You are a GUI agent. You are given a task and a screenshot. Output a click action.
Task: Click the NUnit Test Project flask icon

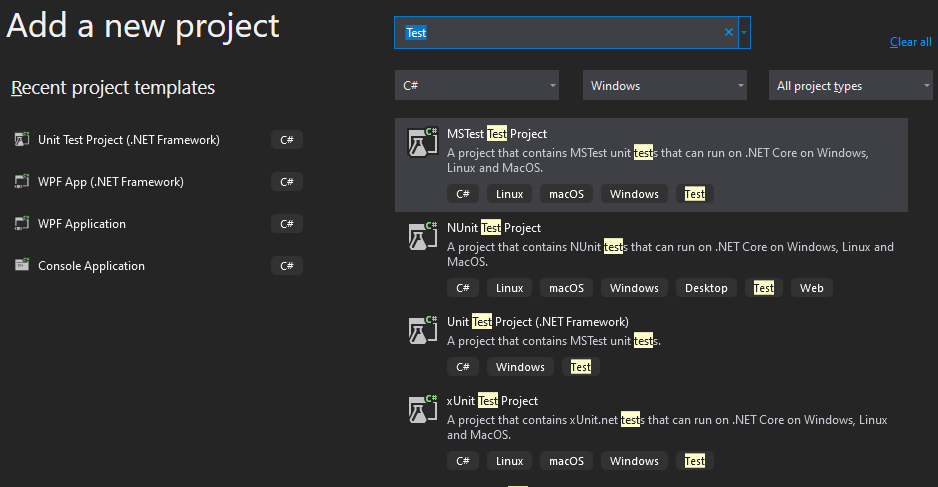click(x=422, y=236)
